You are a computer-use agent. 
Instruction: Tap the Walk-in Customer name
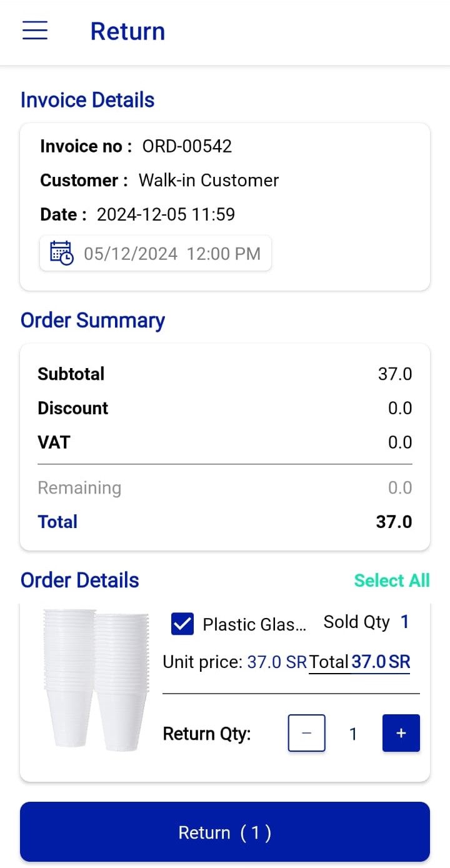pos(208,181)
